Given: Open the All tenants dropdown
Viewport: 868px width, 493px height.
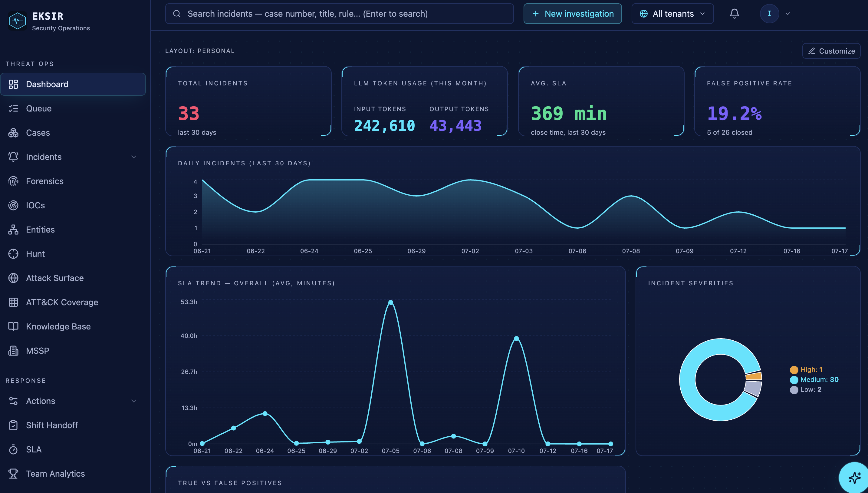Looking at the screenshot, I should tap(672, 14).
